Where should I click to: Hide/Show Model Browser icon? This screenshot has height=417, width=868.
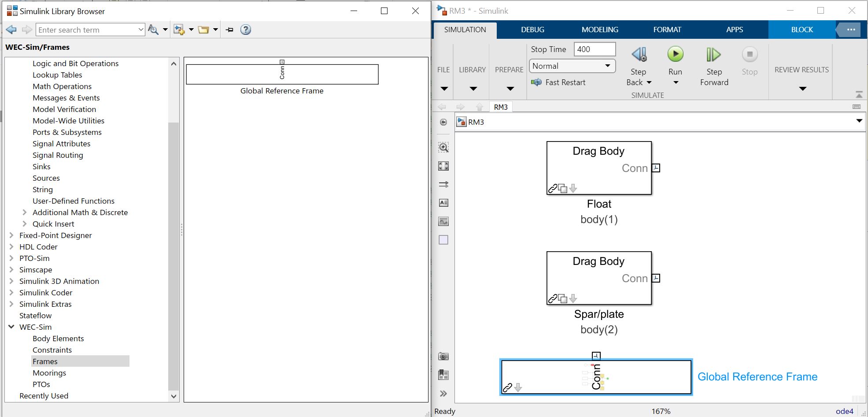443,122
